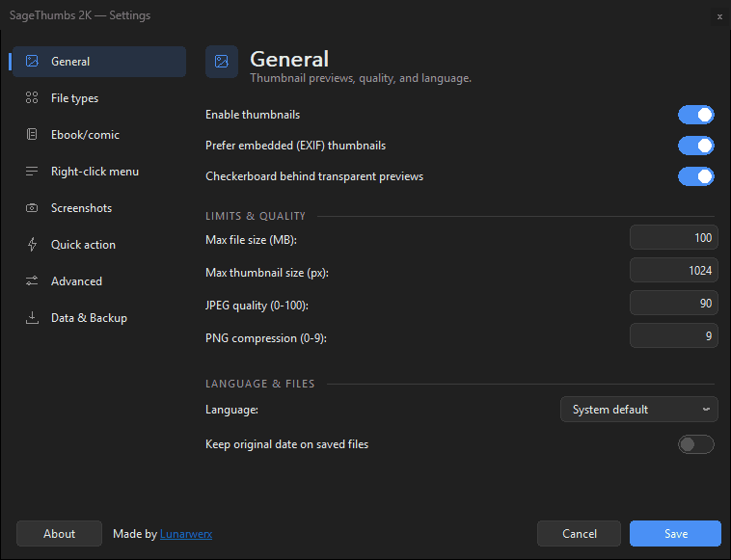Save the settings
The height and width of the screenshot is (560, 731).
point(675,533)
